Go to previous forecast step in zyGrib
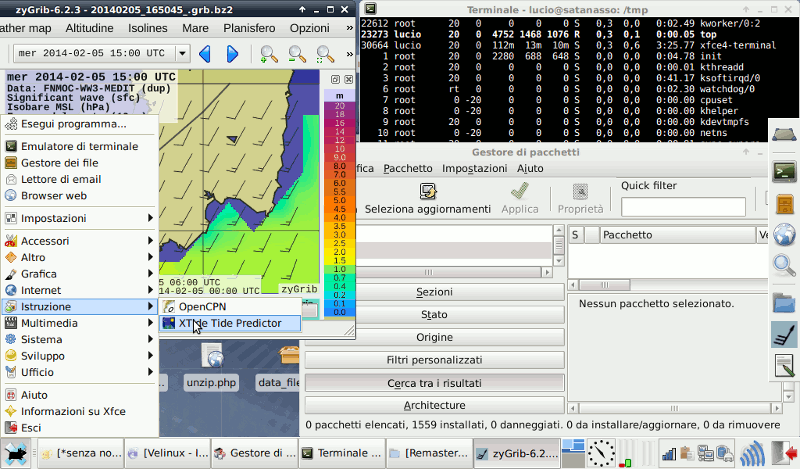 205,54
